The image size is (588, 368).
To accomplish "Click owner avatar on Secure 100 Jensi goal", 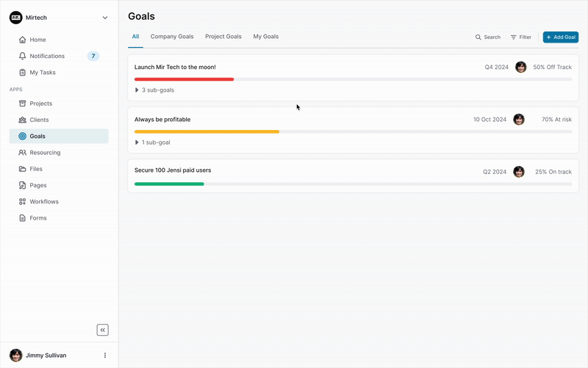I will [x=519, y=172].
